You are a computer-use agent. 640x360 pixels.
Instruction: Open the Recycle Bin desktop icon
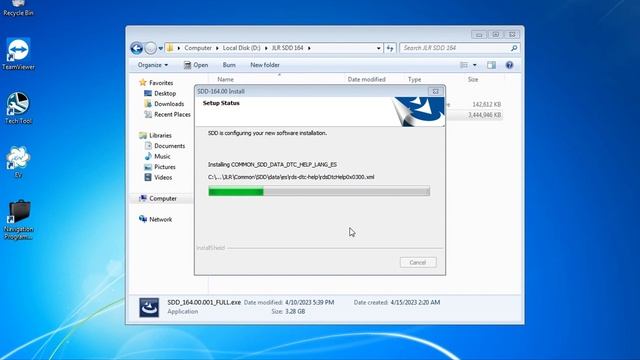tap(18, 8)
